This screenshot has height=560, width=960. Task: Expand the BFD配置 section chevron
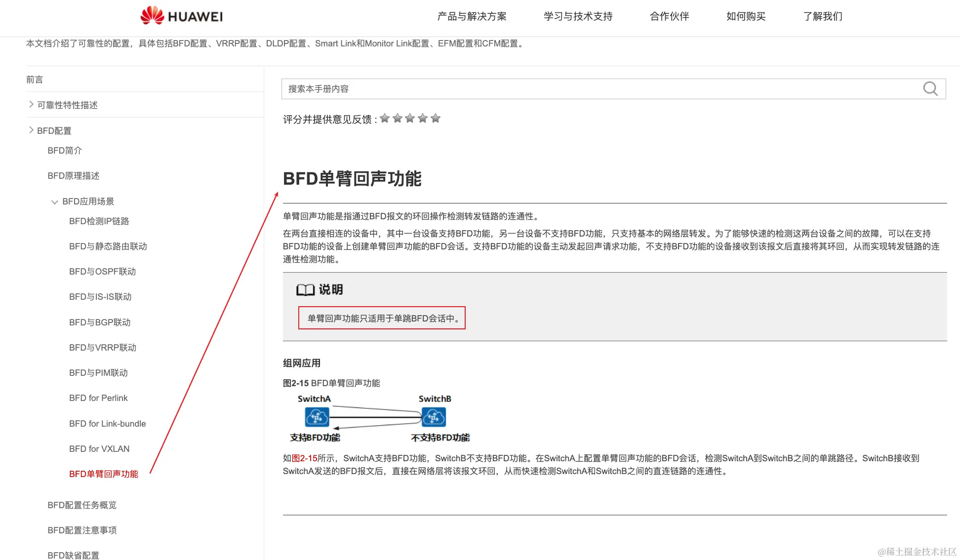(x=31, y=130)
